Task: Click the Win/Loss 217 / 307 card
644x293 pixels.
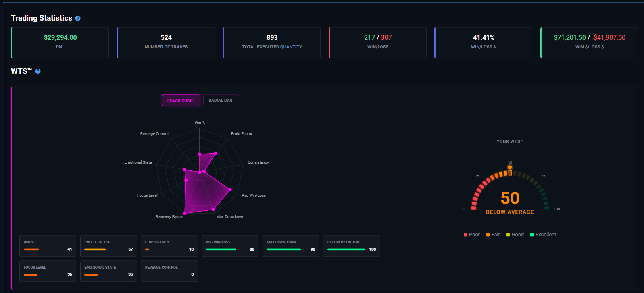Action: [378, 42]
